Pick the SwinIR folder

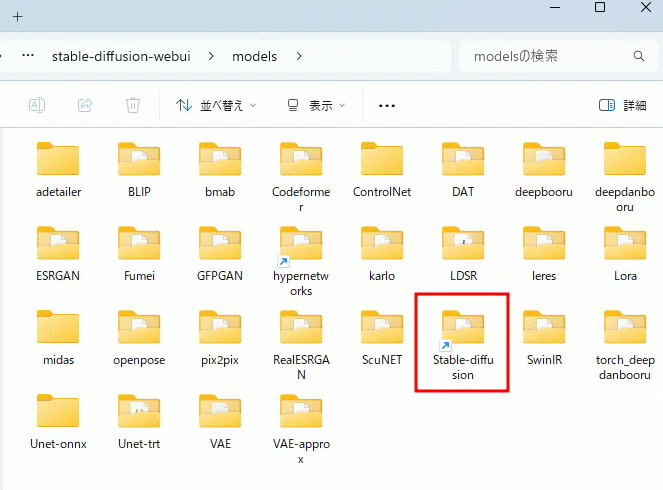point(544,338)
